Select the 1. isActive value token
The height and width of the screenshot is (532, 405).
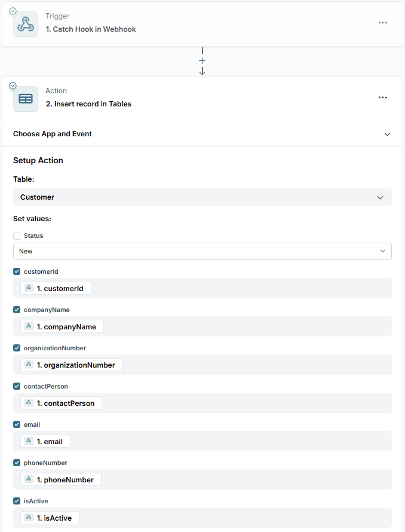[50, 518]
